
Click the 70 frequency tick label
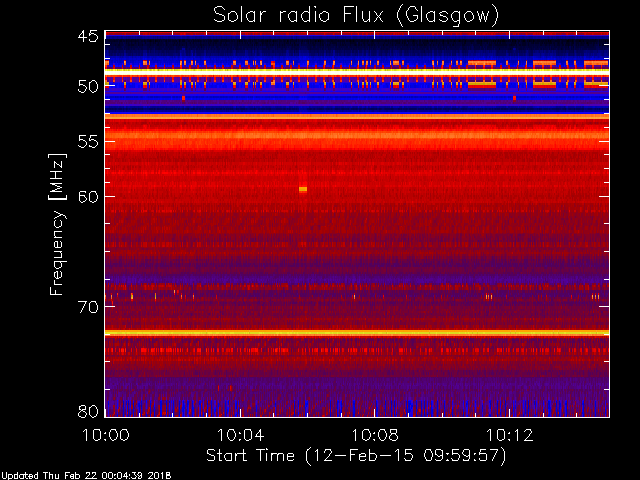pos(88,307)
